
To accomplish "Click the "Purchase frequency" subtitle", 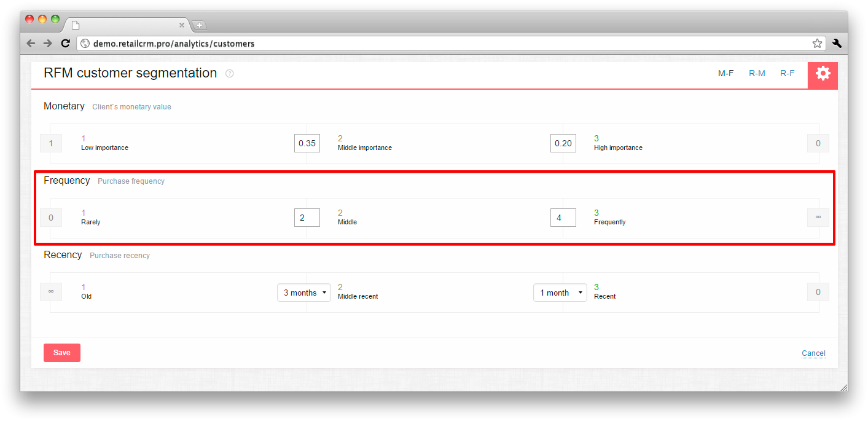I will click(x=131, y=181).
